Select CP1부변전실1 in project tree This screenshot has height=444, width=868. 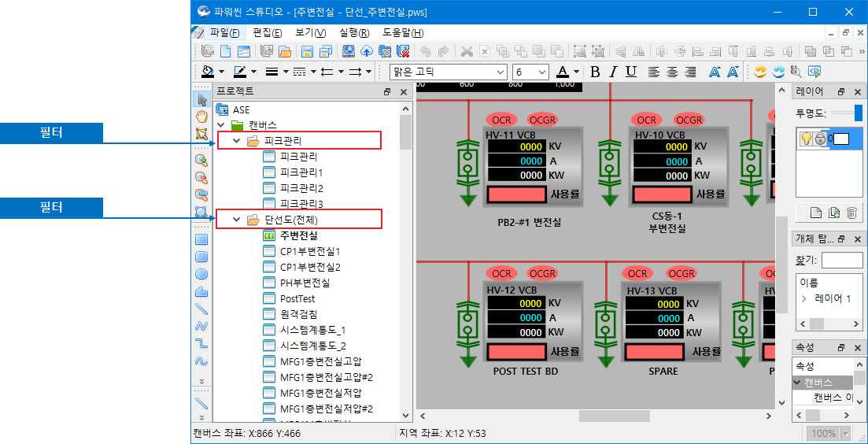tap(310, 251)
